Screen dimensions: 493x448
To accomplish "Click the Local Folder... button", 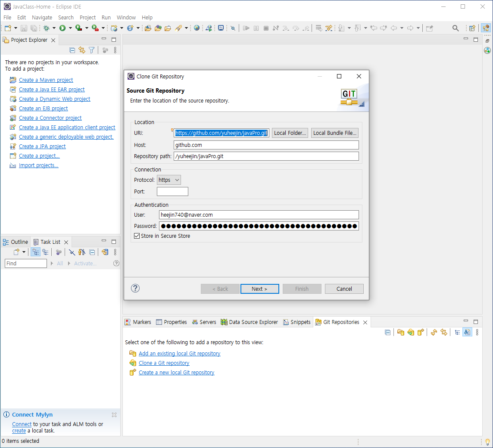I will point(290,133).
